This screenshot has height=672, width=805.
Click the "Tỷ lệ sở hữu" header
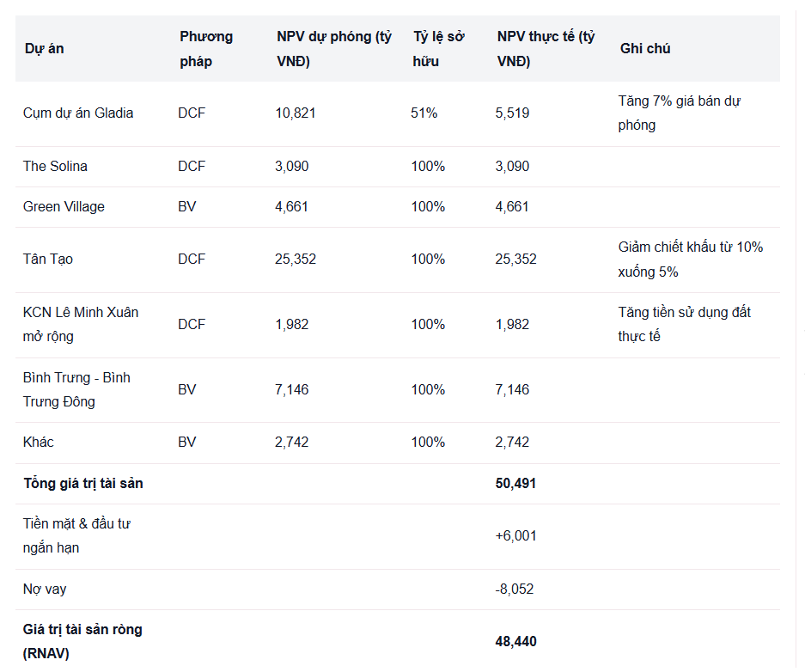pyautogui.click(x=438, y=49)
